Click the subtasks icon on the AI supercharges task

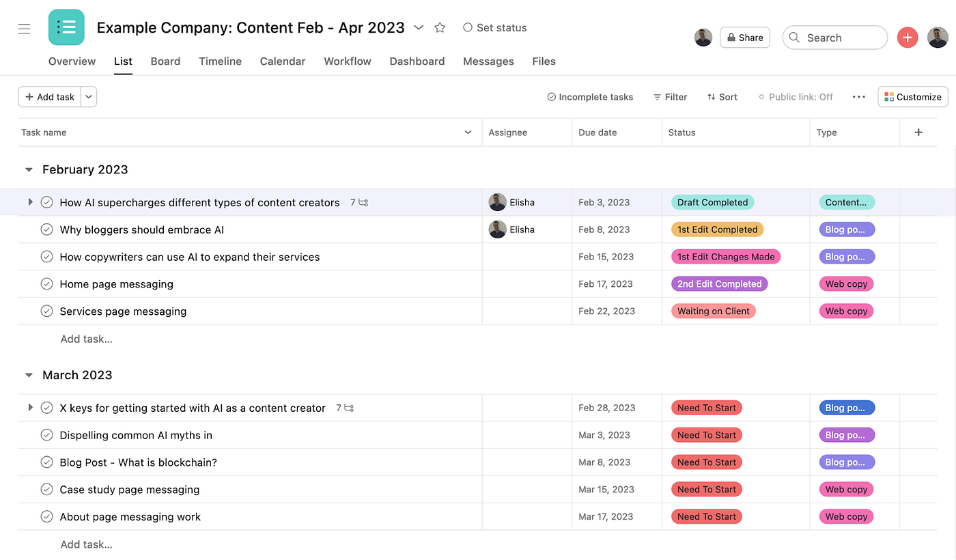(362, 202)
